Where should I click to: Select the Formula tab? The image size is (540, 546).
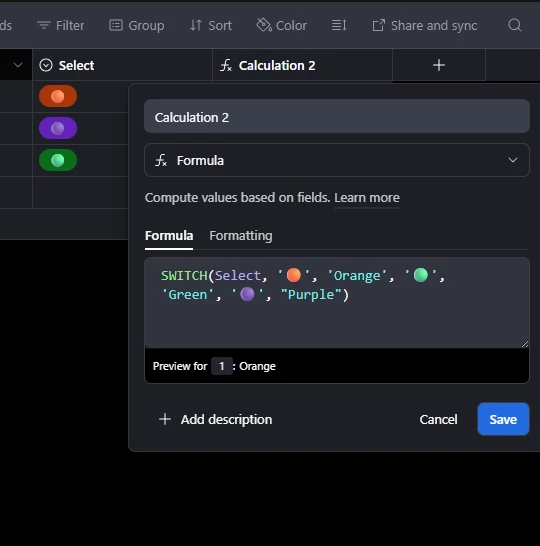point(169,236)
